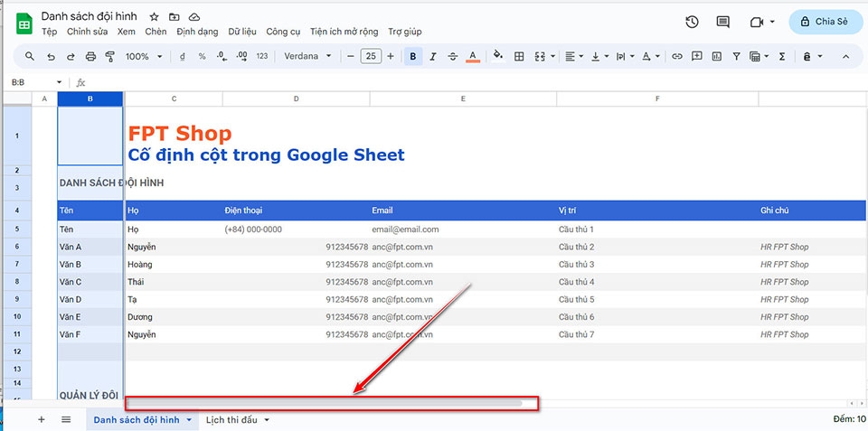Click the search magnifier in toolbar
This screenshot has height=431, width=868.
pos(30,56)
